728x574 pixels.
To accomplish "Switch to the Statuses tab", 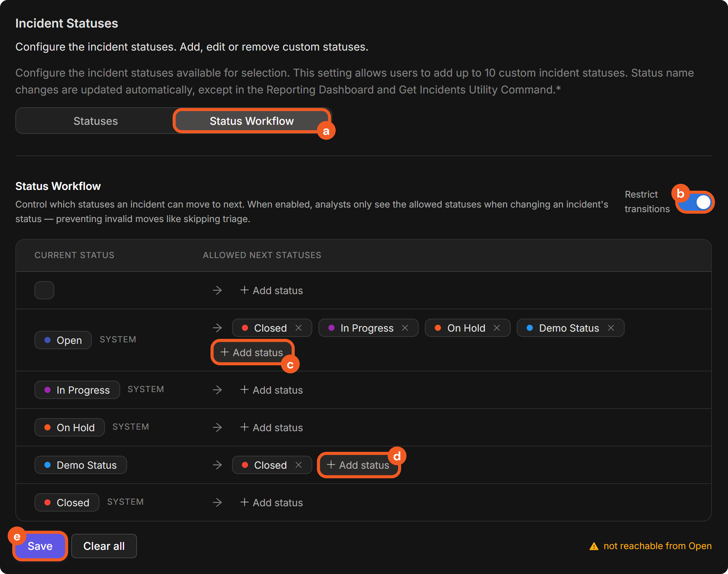I will point(96,121).
